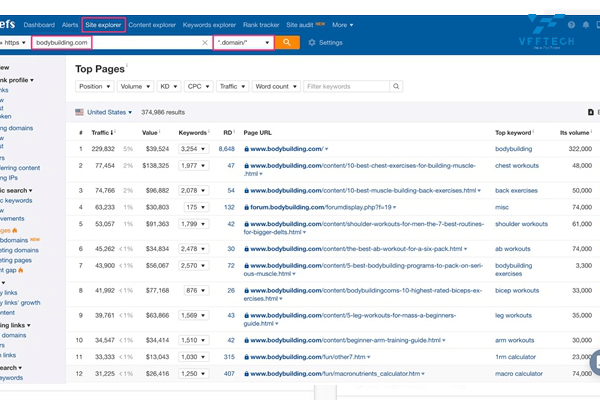Screen dimensions: 600x400
Task: Open Settings gear icon
Action: (312, 42)
